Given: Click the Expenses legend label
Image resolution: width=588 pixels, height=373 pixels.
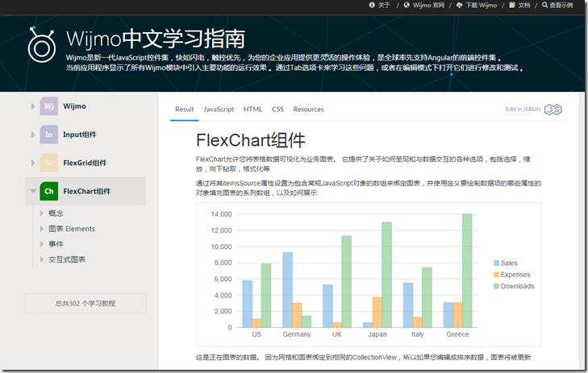Looking at the screenshot, I should click(515, 275).
